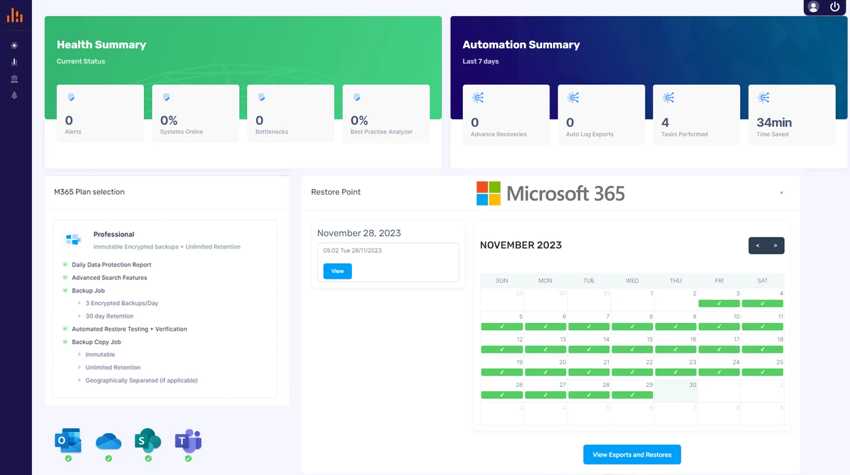850x475 pixels.
Task: Click the power logout icon
Action: coord(835,7)
